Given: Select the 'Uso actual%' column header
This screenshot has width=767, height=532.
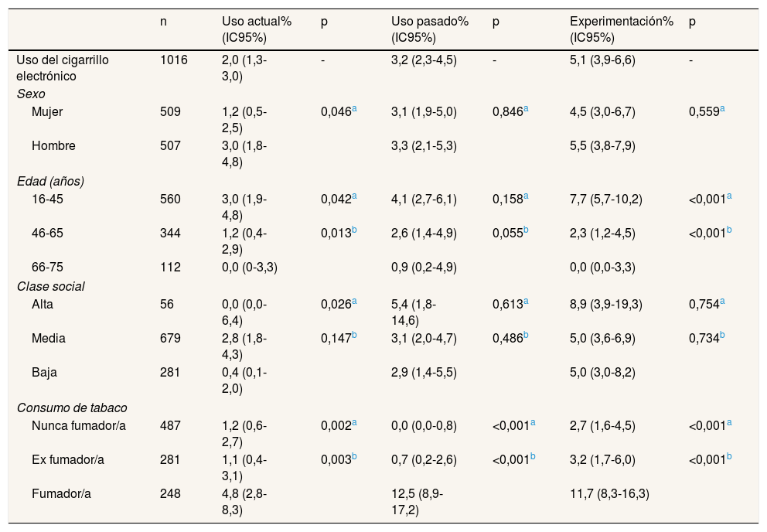Looking at the screenshot, I should 256,22.
